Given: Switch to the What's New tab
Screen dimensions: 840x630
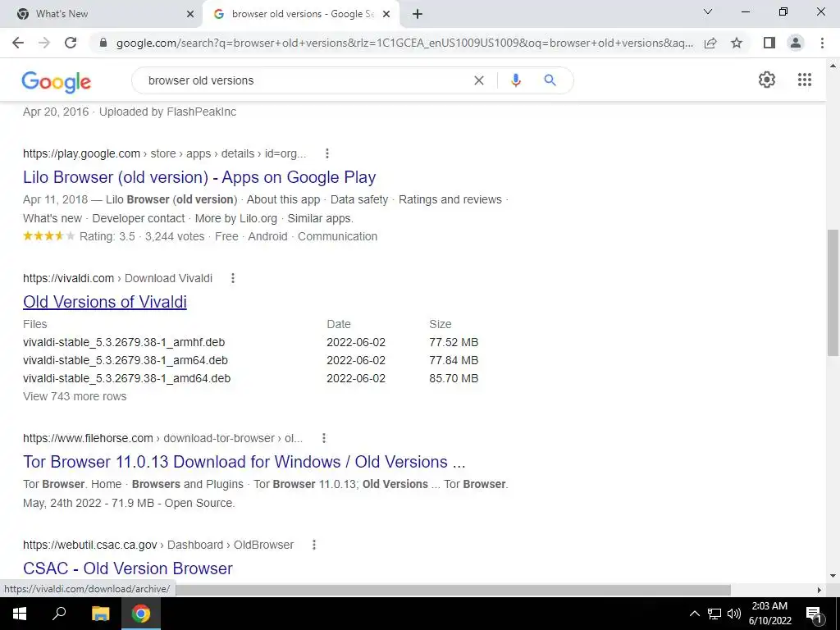Looking at the screenshot, I should click(x=102, y=14).
